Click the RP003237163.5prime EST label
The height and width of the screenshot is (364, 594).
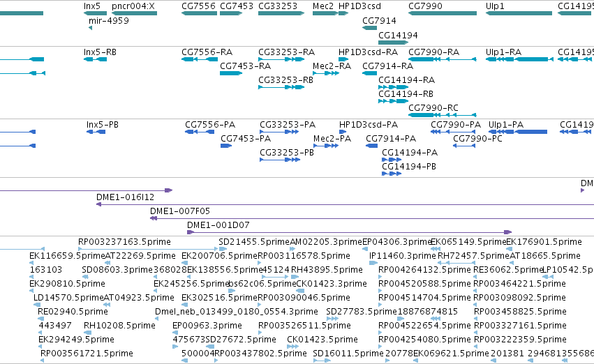click(124, 242)
